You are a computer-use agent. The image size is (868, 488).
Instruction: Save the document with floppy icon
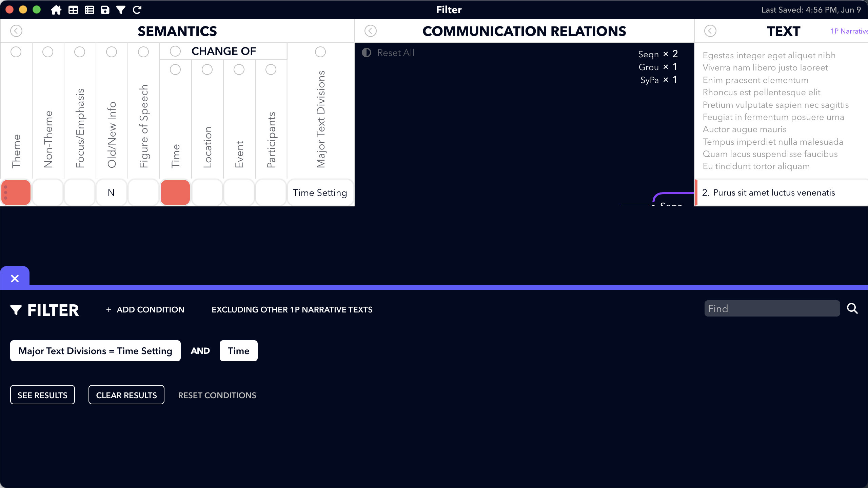coord(105,10)
